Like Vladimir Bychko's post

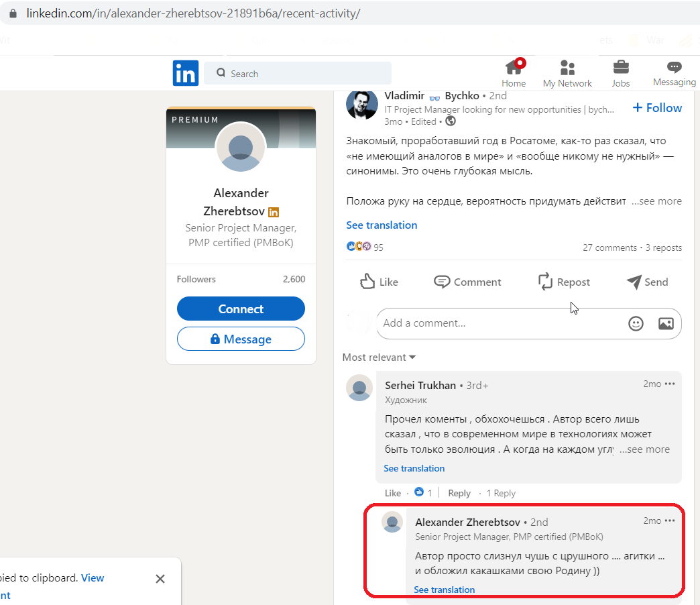tap(379, 282)
